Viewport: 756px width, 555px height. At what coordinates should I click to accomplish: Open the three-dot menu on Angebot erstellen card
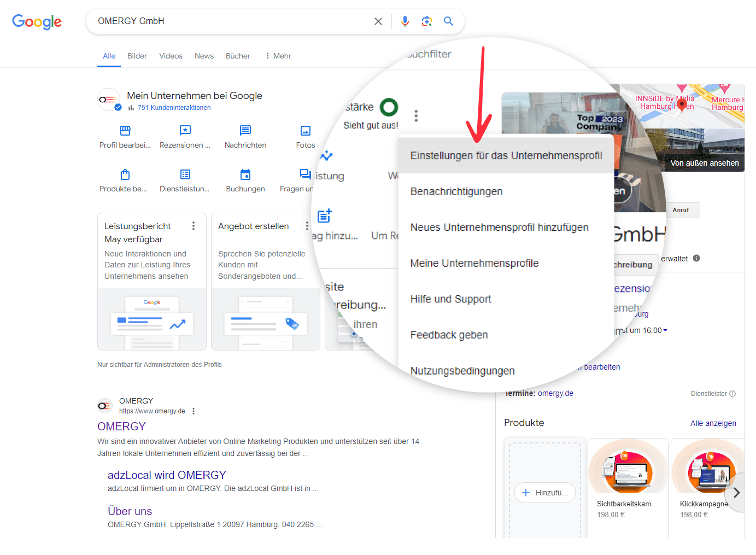click(x=307, y=226)
